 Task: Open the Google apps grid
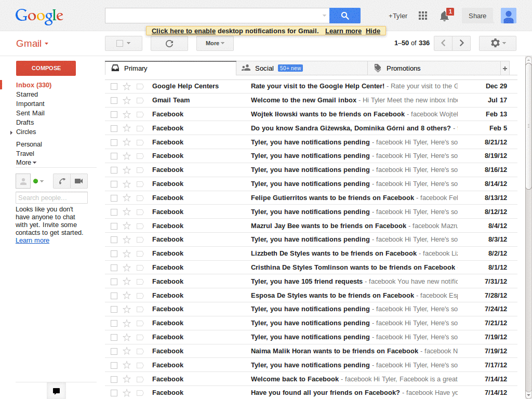coord(423,16)
